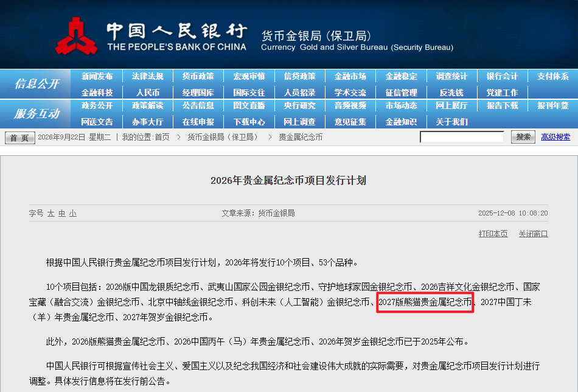Open 金融科技 navigation item

(97, 92)
